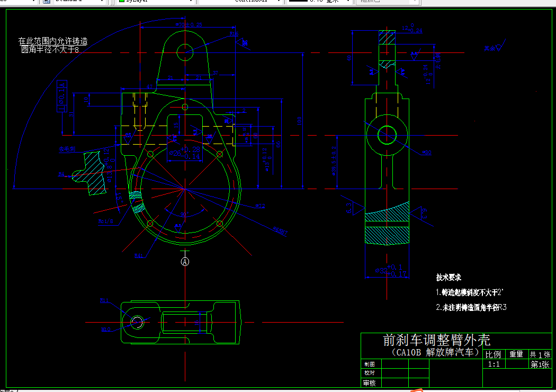Click the 15° angle dimension

click(119, 198)
